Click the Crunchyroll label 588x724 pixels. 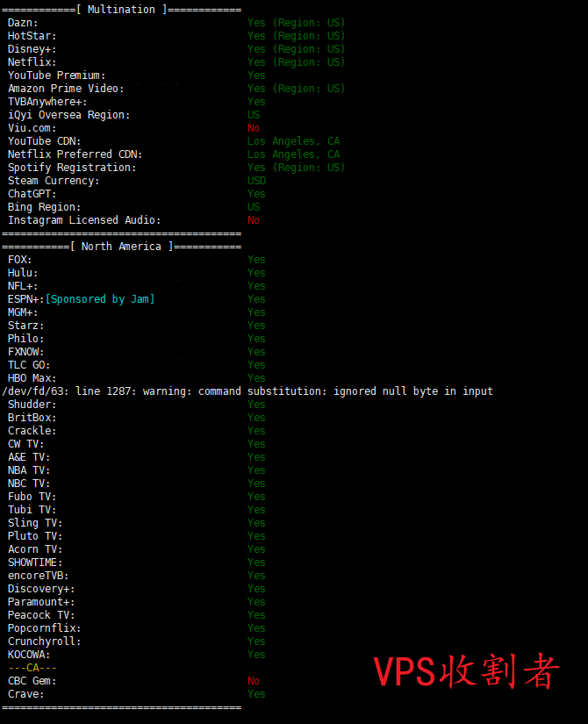coord(45,642)
